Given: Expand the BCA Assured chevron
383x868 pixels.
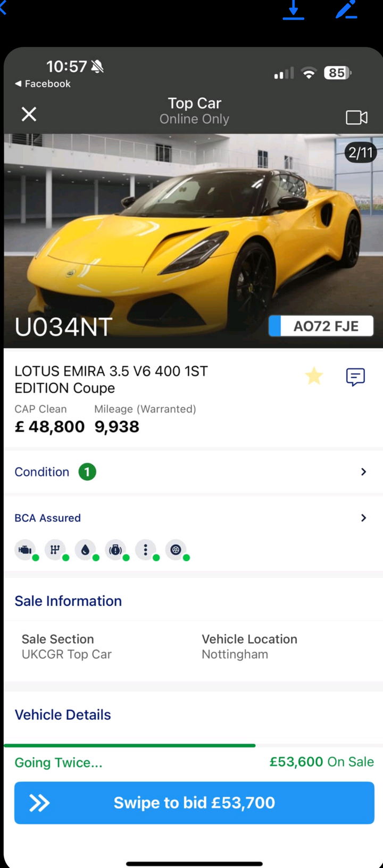Looking at the screenshot, I should point(364,518).
